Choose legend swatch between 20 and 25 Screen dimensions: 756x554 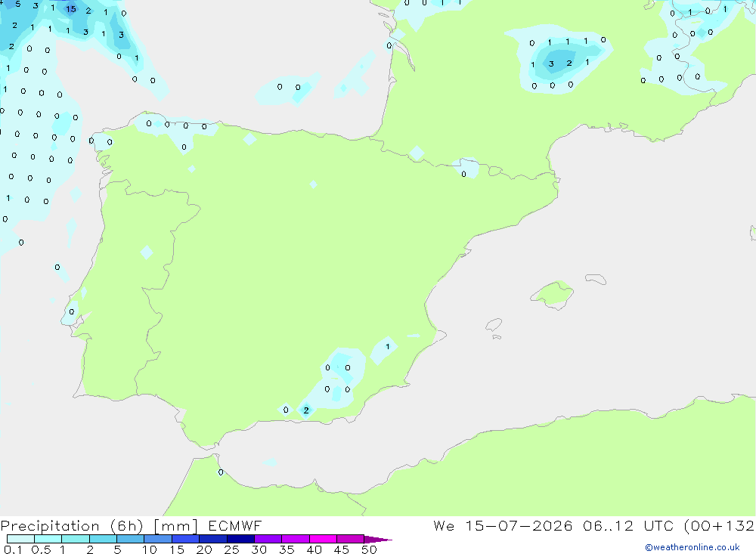tap(212, 539)
